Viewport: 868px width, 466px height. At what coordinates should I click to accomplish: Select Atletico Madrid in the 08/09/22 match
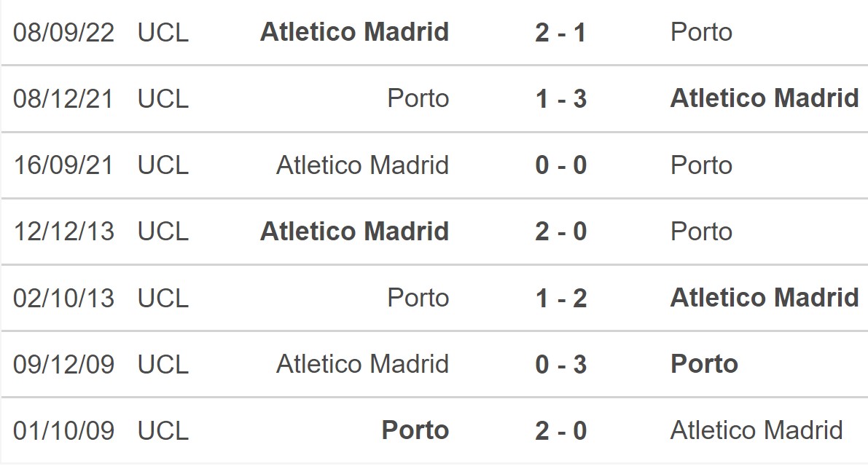pos(354,31)
